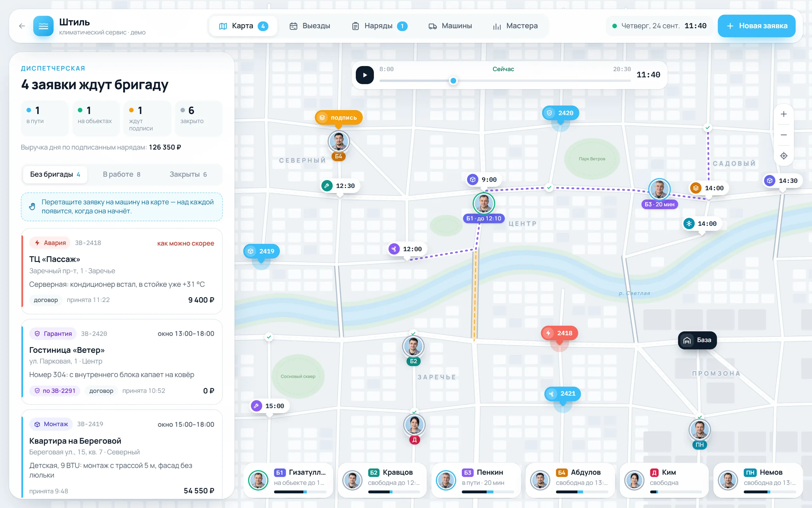Open the 12:30 visit marker
This screenshot has height=508, width=812.
click(340, 186)
